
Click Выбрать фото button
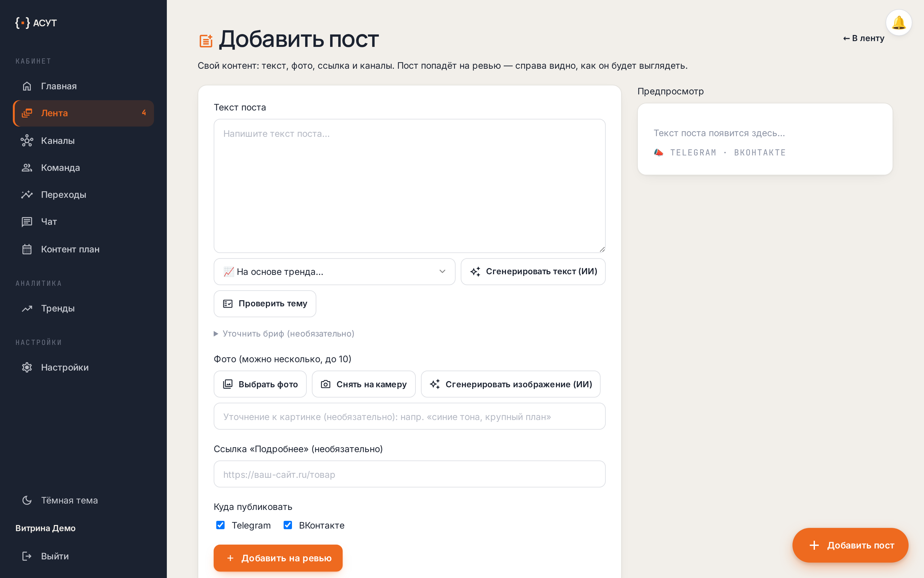[260, 384]
